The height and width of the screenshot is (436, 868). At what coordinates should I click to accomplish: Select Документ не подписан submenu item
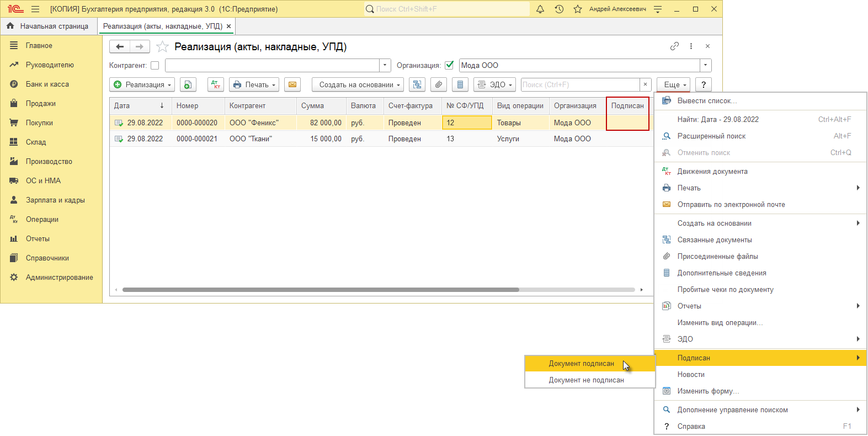tap(589, 380)
